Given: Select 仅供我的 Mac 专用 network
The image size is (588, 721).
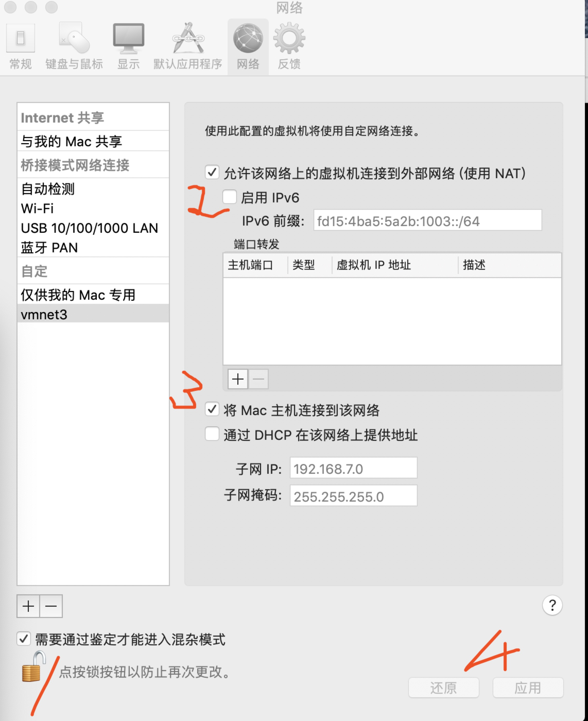Looking at the screenshot, I should (x=93, y=294).
